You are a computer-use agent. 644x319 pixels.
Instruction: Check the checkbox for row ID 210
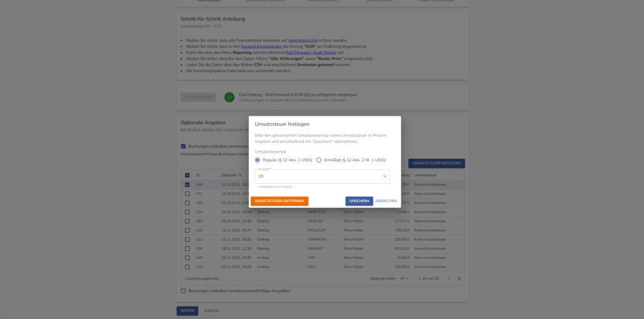188,230
